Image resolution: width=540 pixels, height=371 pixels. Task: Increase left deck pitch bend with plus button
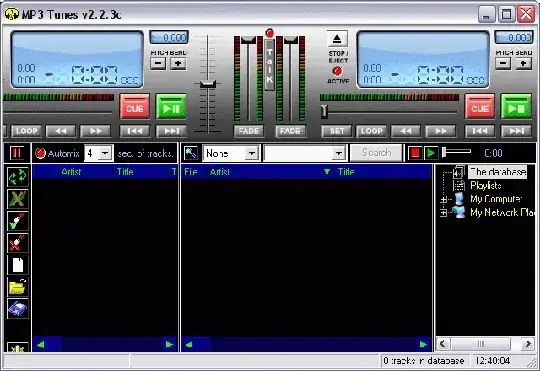click(x=178, y=63)
